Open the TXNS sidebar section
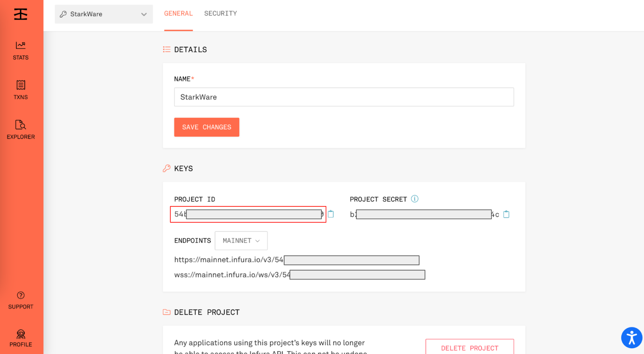This screenshot has height=354, width=644. point(21,90)
